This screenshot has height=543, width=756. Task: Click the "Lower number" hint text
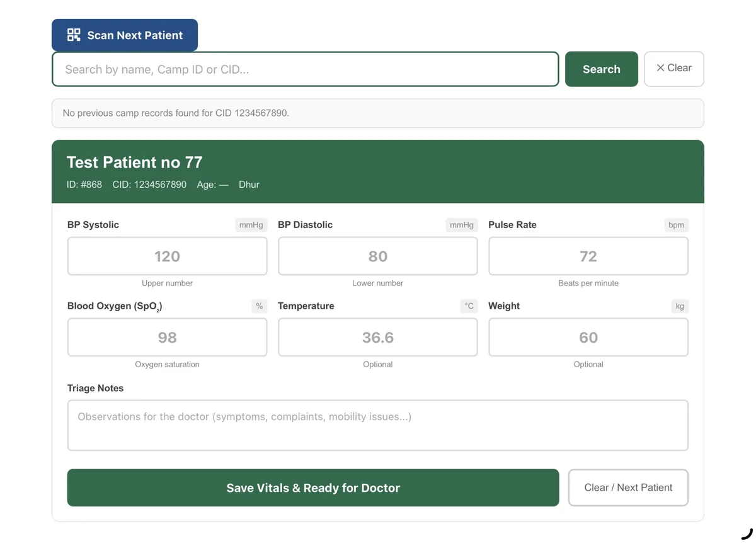[377, 283]
